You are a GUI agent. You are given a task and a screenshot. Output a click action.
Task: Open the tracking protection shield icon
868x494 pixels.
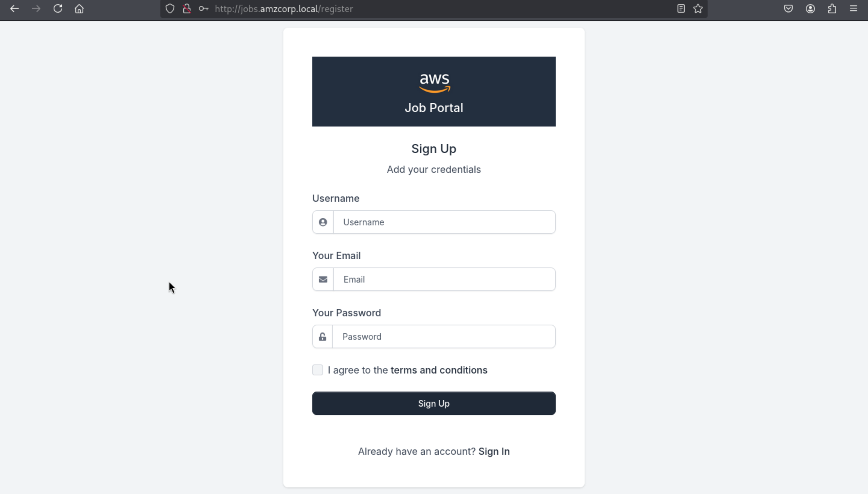[x=170, y=9]
